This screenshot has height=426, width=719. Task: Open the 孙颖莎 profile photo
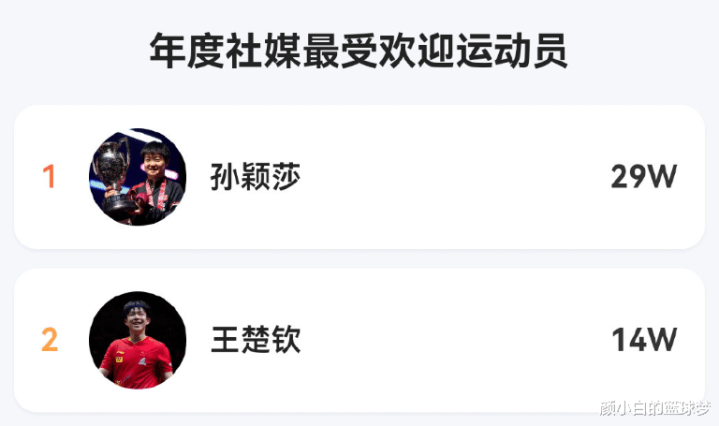click(x=138, y=177)
